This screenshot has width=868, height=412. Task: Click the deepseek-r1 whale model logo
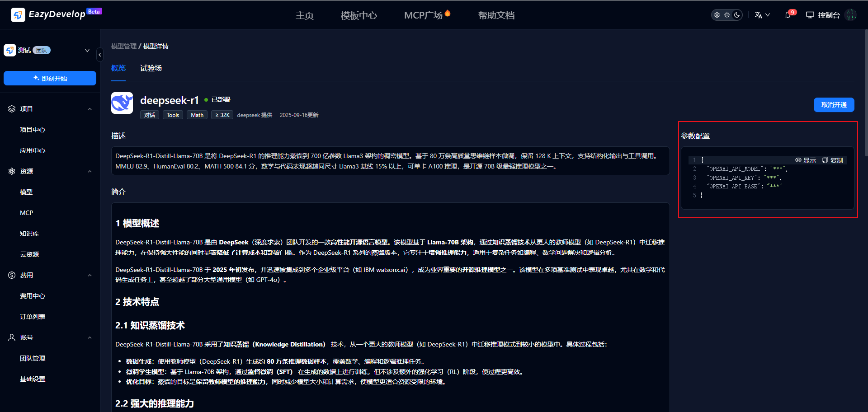[122, 103]
